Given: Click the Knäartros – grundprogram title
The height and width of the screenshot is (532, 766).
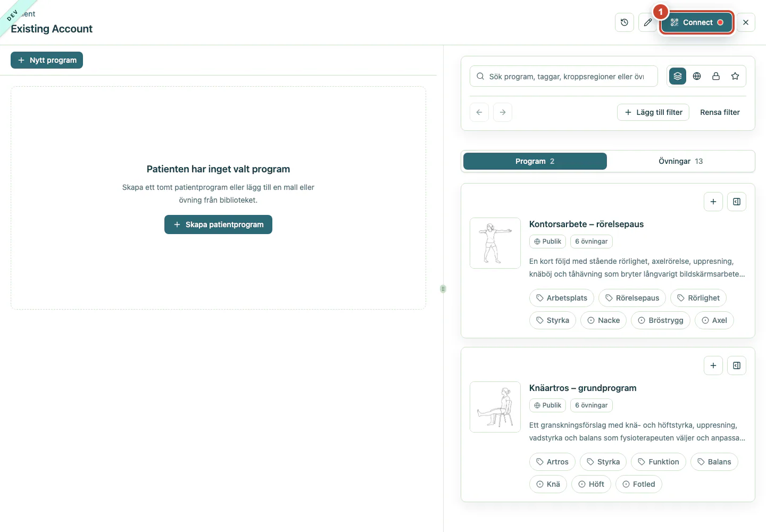Looking at the screenshot, I should tap(582, 388).
